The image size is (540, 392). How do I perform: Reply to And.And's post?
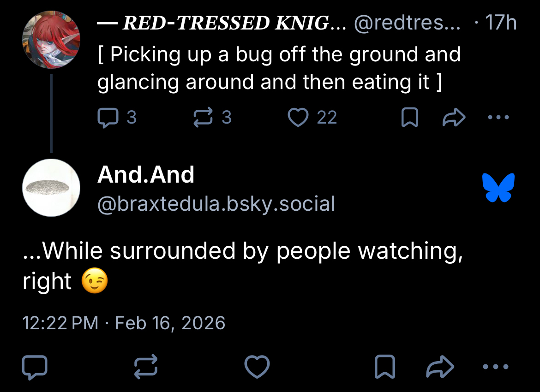(35, 368)
